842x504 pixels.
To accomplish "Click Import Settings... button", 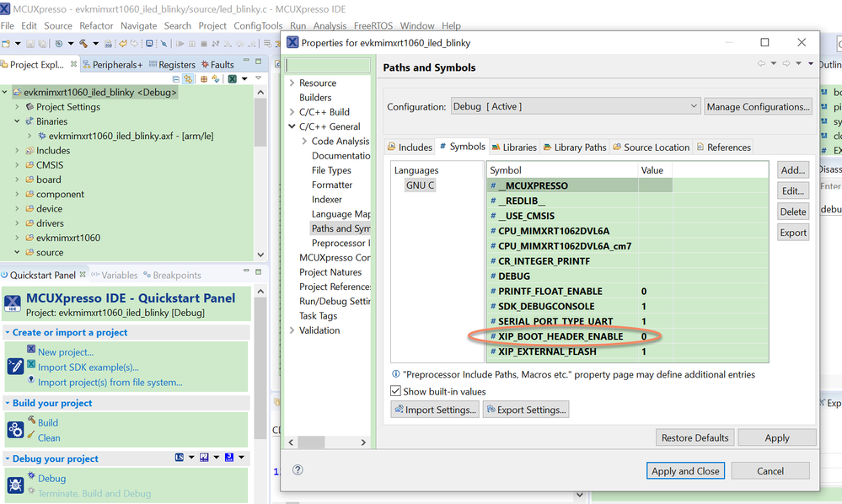I will (x=435, y=410).
